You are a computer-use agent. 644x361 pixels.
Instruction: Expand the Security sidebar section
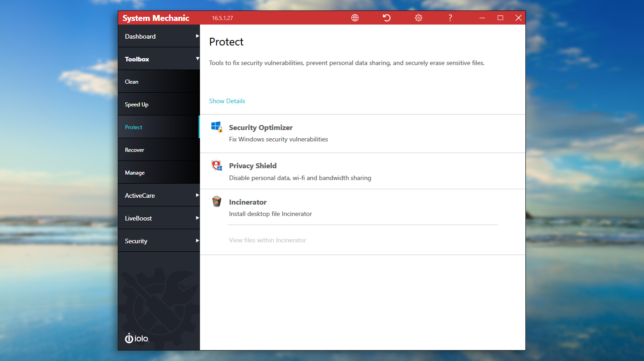pyautogui.click(x=159, y=241)
